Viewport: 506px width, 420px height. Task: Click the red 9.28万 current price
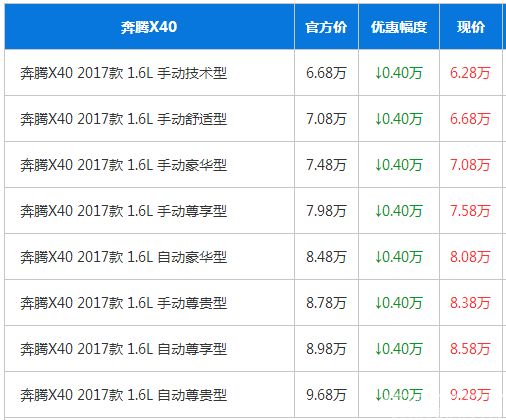click(470, 395)
